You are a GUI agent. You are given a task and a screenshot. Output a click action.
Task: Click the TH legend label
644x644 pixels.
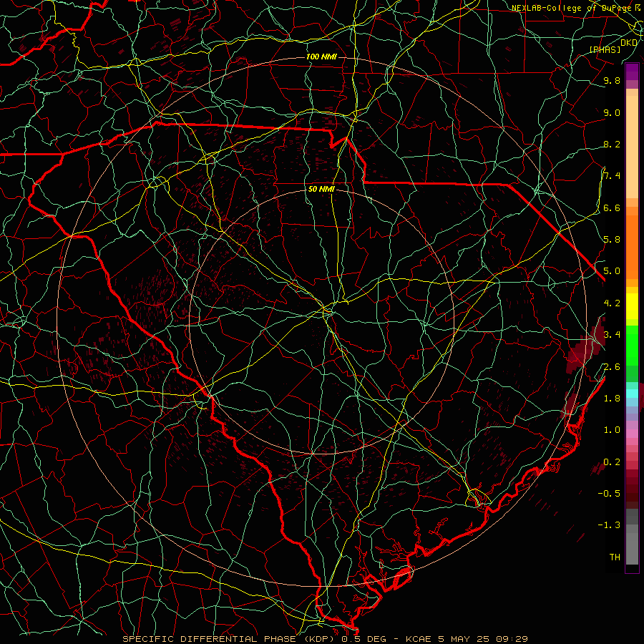click(x=615, y=557)
